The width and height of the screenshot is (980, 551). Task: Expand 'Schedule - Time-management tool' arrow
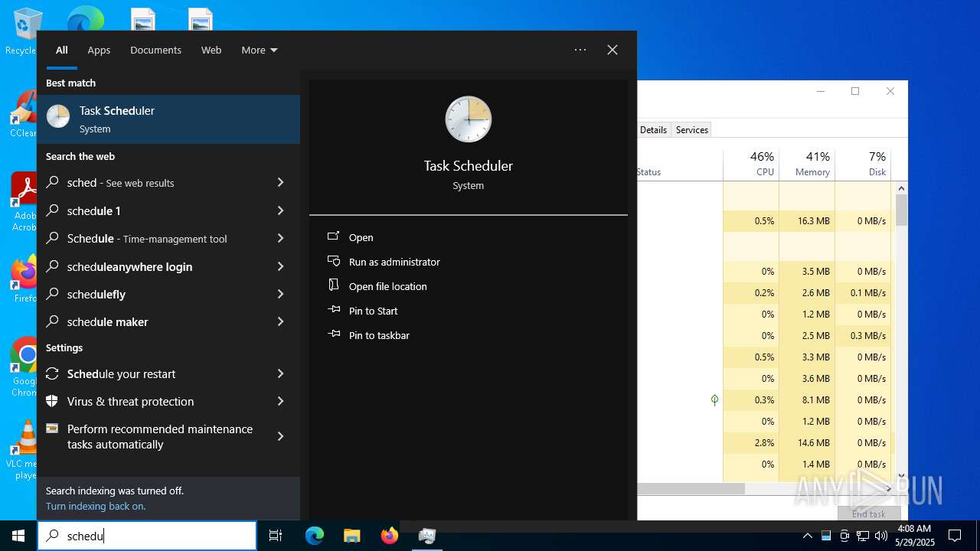coord(280,238)
